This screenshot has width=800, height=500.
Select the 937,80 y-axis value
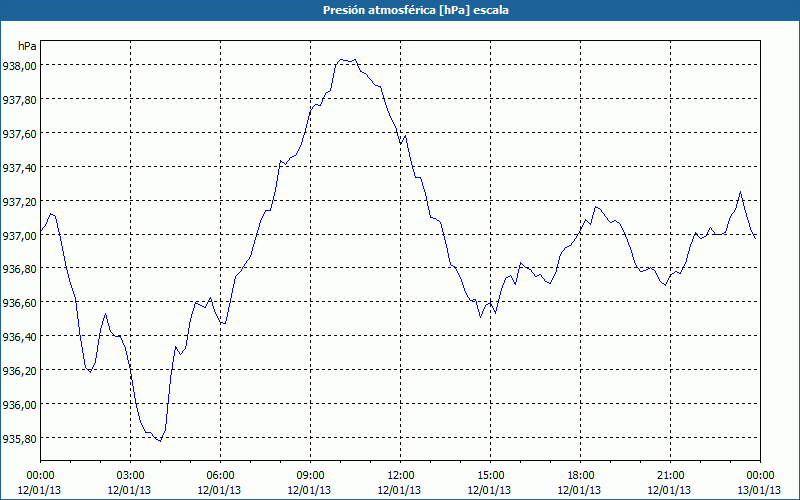pos(19,99)
